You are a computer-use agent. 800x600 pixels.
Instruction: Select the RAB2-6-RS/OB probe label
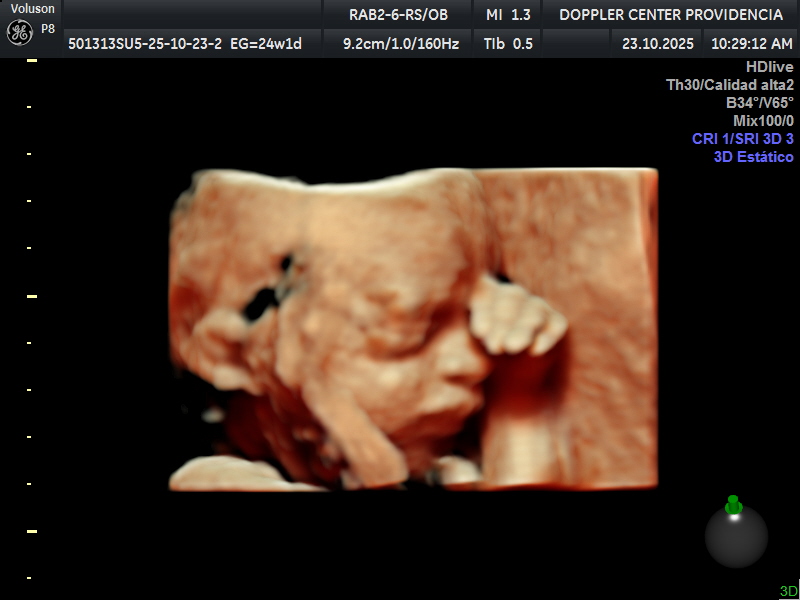[398, 14]
